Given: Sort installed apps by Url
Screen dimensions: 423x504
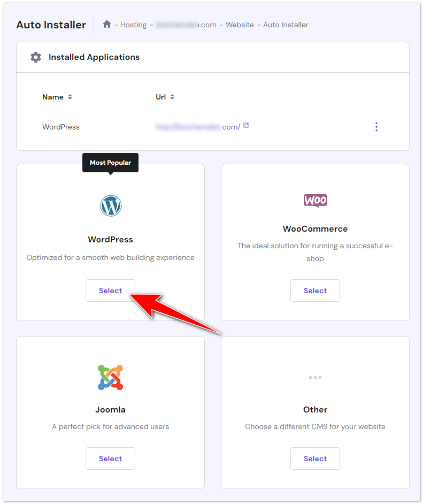Looking at the screenshot, I should [165, 97].
